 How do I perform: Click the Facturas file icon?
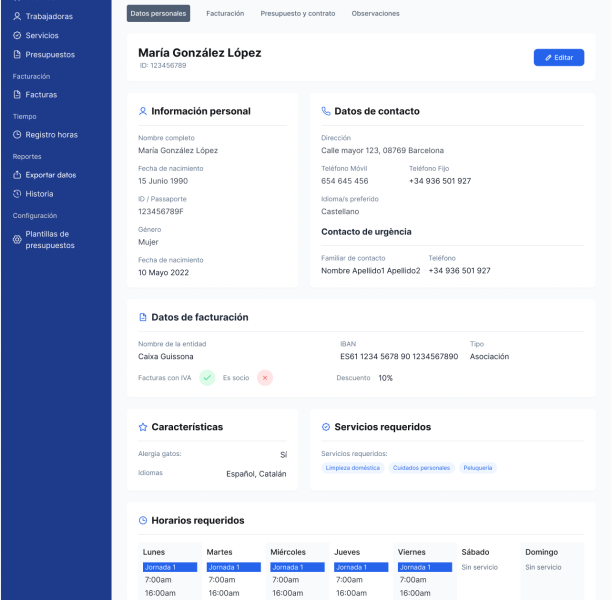[17, 95]
